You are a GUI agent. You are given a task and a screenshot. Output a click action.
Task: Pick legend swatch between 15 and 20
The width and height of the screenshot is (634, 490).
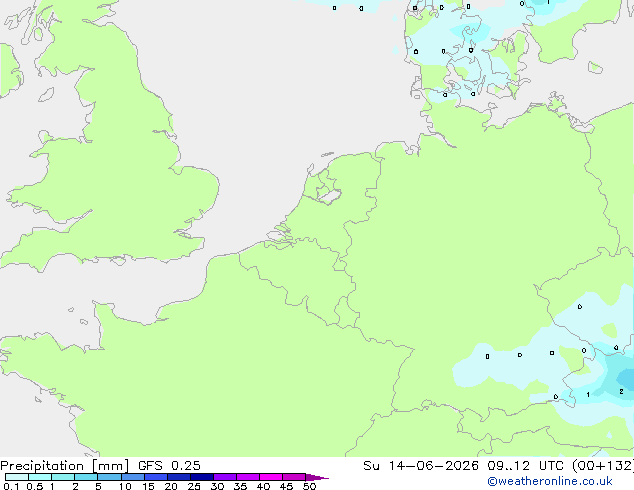(156, 477)
